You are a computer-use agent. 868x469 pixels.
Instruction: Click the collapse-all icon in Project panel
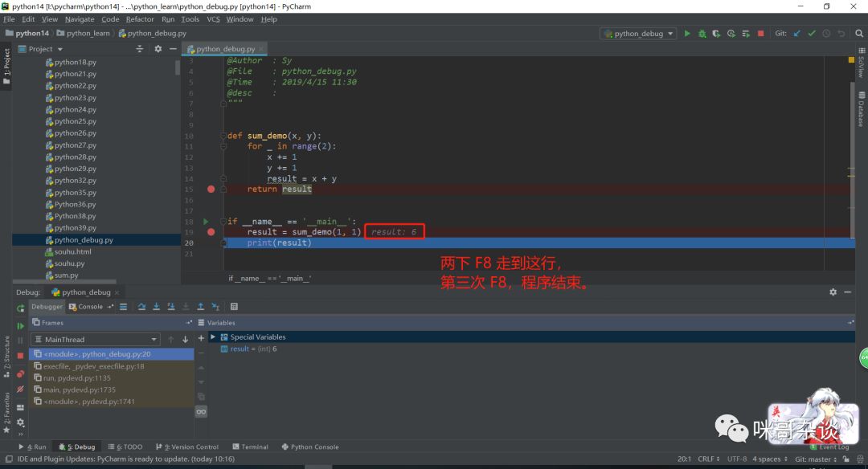click(140, 49)
